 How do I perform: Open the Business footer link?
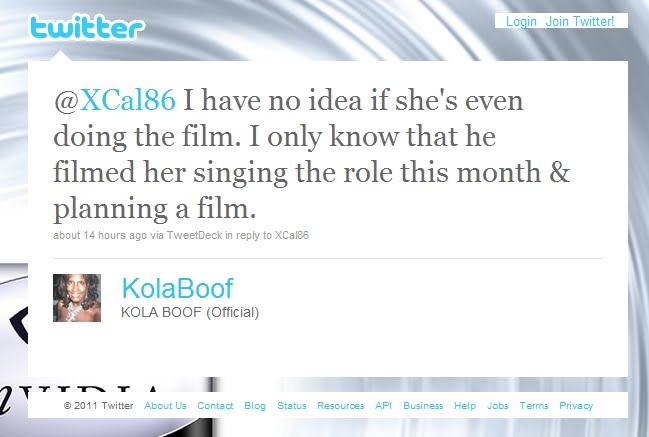[x=423, y=406]
